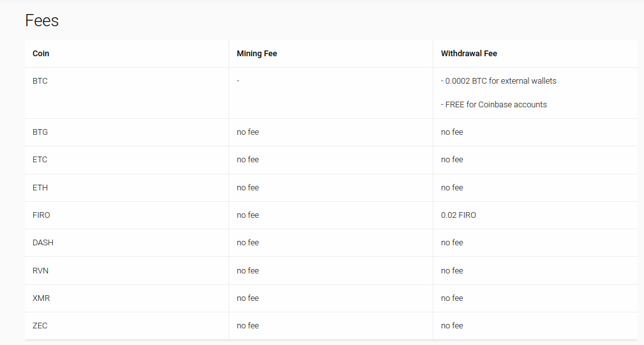Click the ETH withdrawal fee 'no fee'

click(x=452, y=187)
